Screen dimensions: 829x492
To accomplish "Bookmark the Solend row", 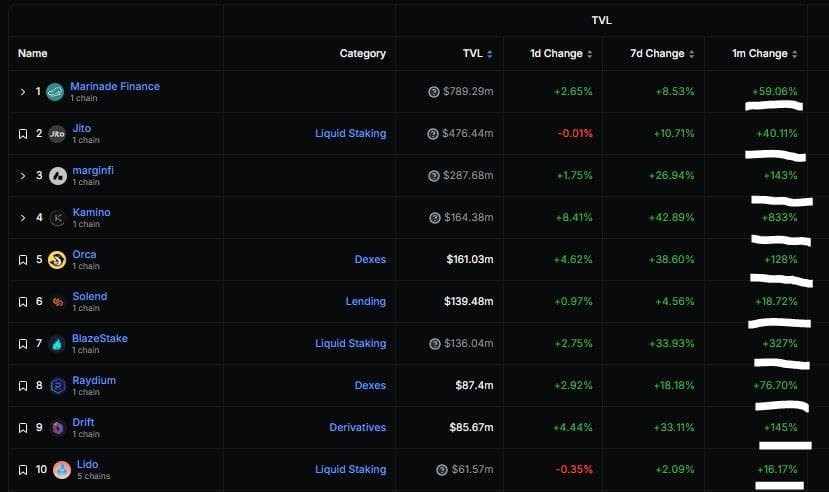I will pyautogui.click(x=23, y=302).
